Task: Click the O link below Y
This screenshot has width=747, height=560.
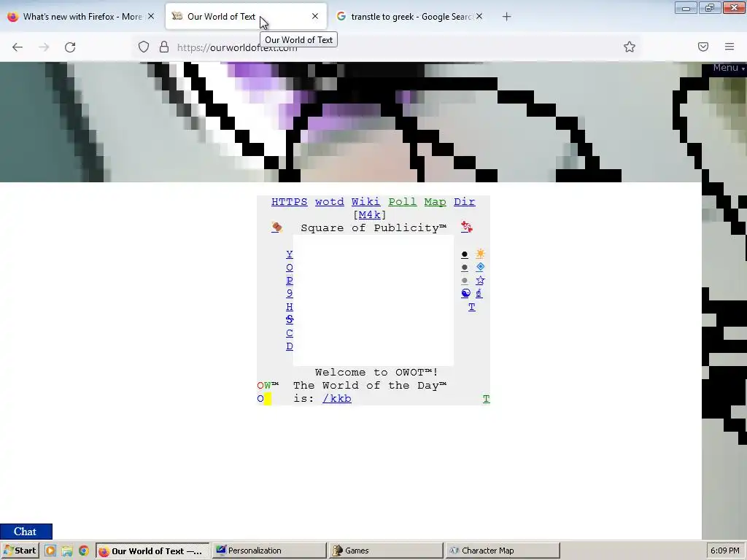Action: [289, 267]
